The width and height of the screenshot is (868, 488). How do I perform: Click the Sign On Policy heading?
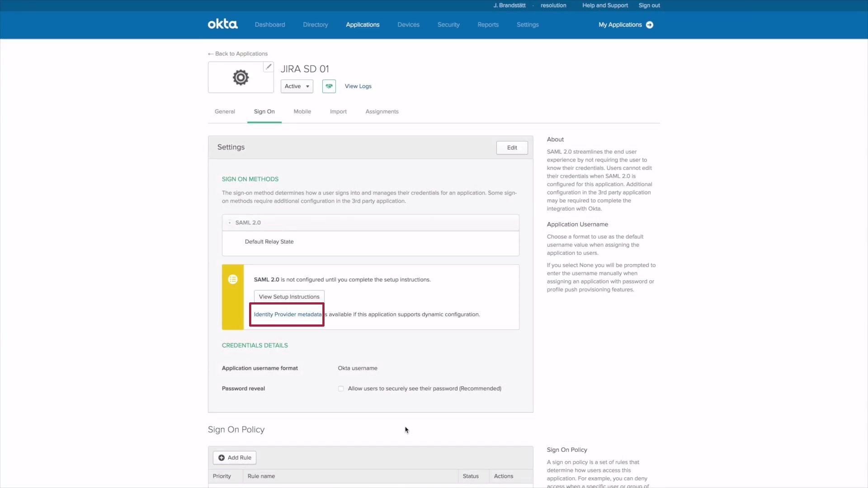(236, 430)
